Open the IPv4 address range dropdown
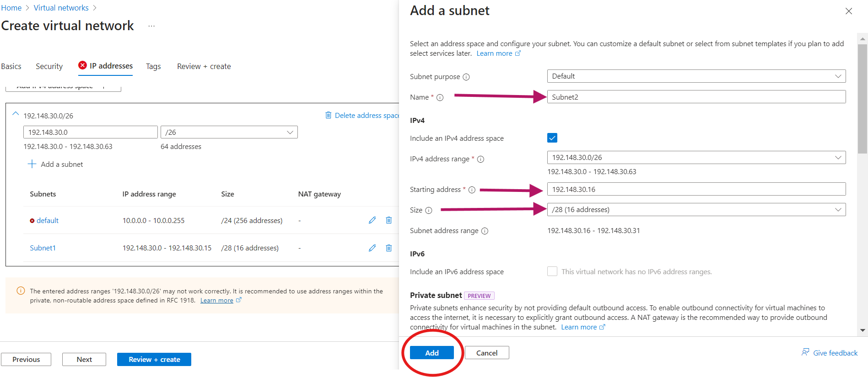868x377 pixels. [696, 158]
